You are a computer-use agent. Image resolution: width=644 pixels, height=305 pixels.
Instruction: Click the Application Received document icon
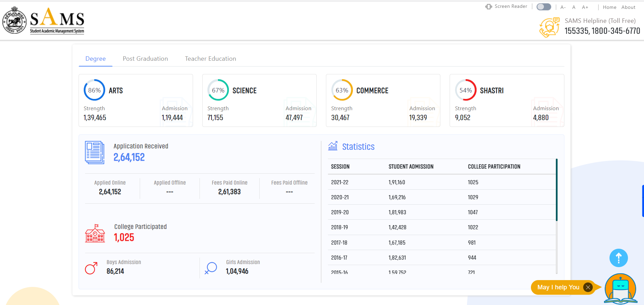coord(95,152)
